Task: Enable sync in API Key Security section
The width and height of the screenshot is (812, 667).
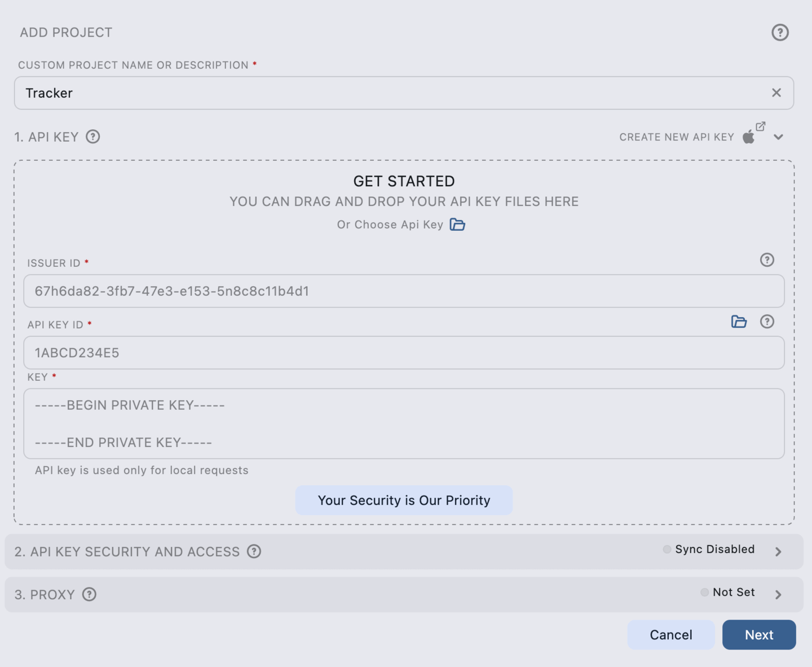Action: 708,549
